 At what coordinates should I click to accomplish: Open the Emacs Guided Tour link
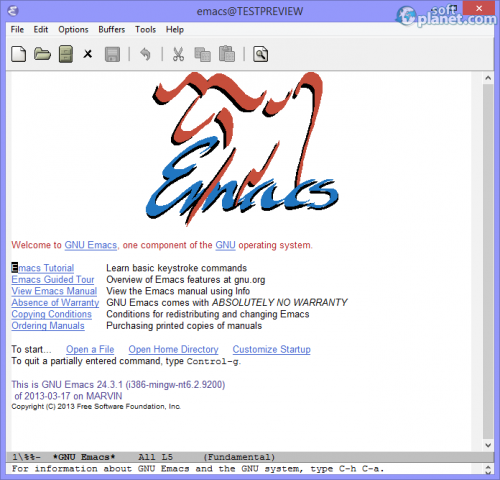[53, 279]
